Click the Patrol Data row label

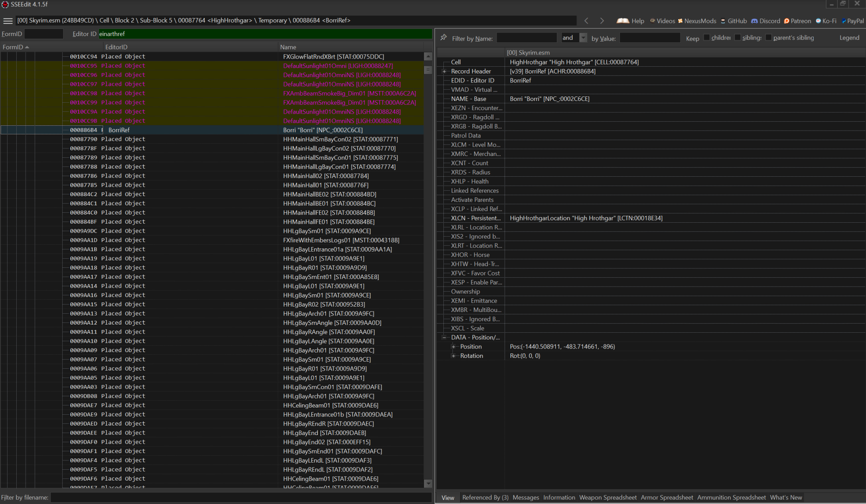point(465,135)
